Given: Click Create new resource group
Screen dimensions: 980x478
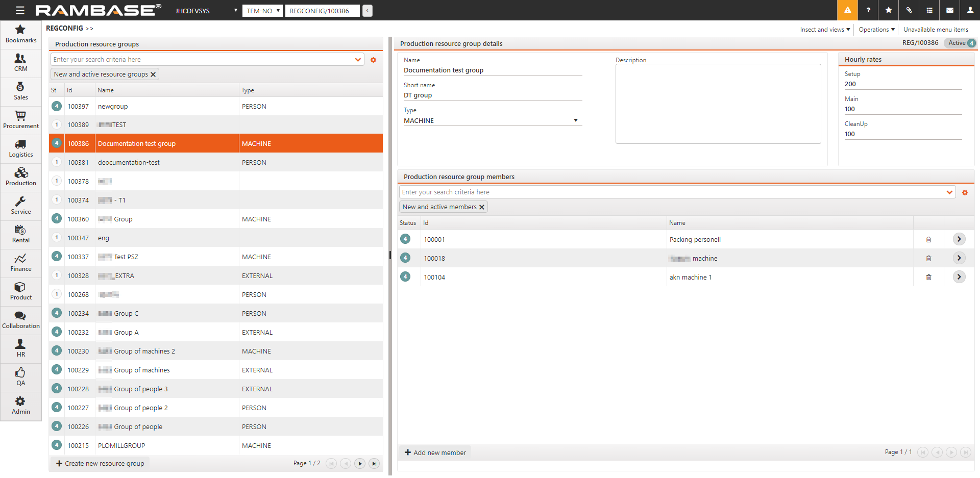Looking at the screenshot, I should pyautogui.click(x=100, y=464).
